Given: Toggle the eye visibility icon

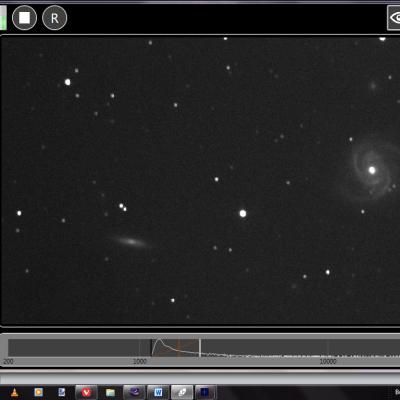Looking at the screenshot, I should tap(394, 18).
